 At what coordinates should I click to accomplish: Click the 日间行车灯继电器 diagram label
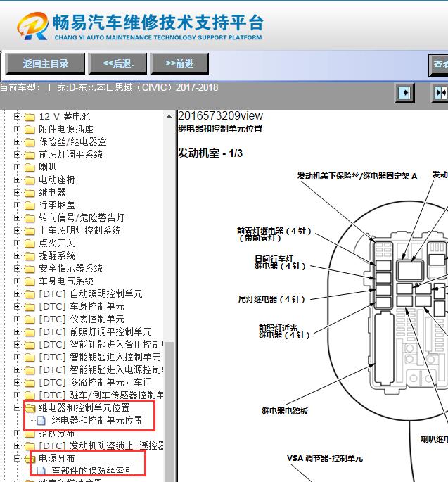(x=280, y=262)
